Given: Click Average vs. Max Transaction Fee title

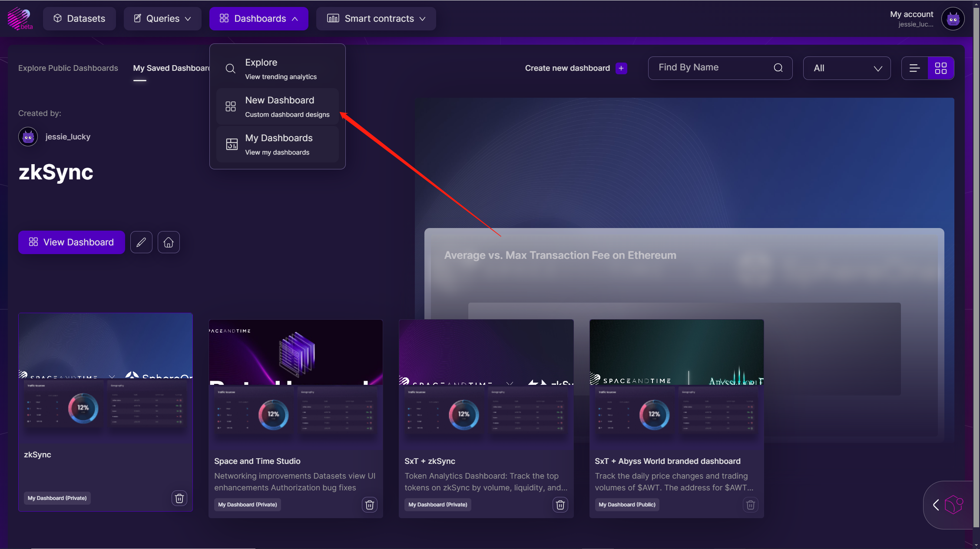Looking at the screenshot, I should tap(560, 255).
